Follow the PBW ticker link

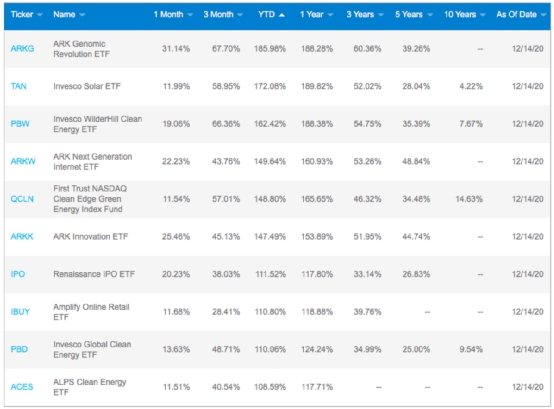pyautogui.click(x=20, y=124)
